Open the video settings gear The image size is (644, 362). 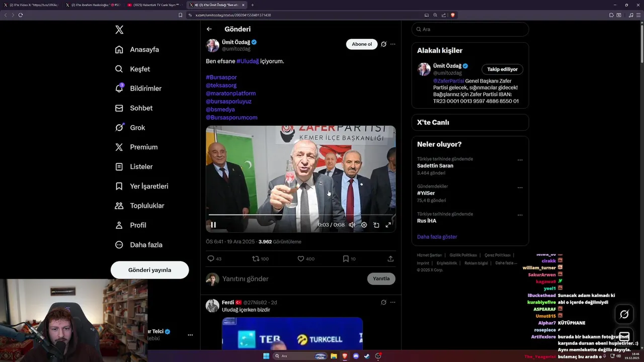364,225
